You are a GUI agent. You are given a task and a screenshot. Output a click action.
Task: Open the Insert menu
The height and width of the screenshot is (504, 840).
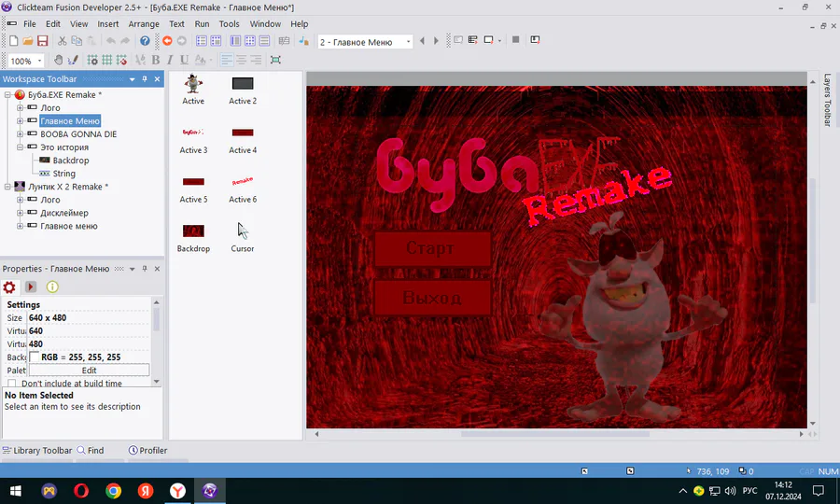click(107, 24)
